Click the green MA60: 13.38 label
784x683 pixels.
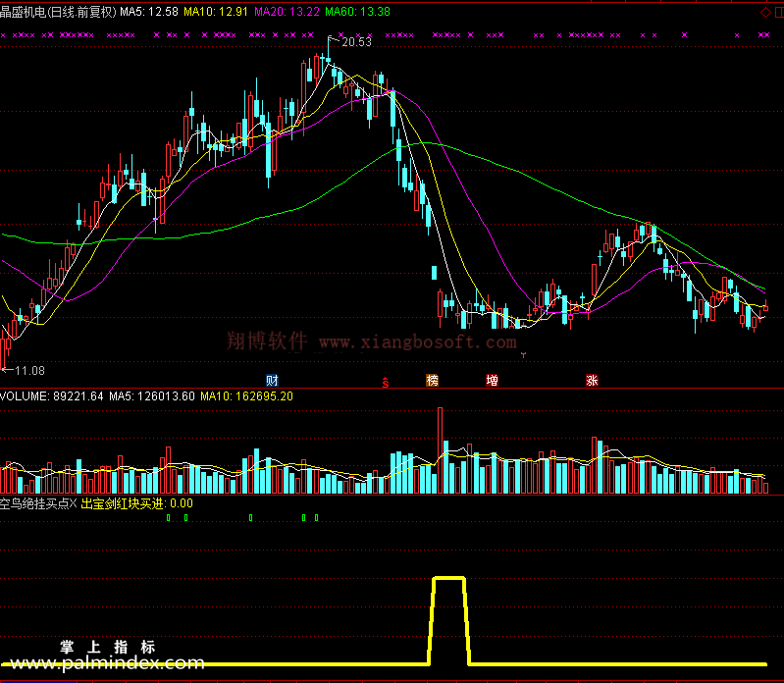point(357,12)
